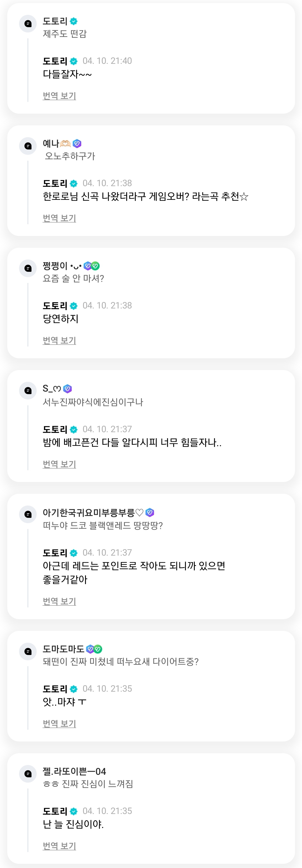Open translation under 난 늘 진심이야
Screen dimensions: 302x868
(x=59, y=846)
